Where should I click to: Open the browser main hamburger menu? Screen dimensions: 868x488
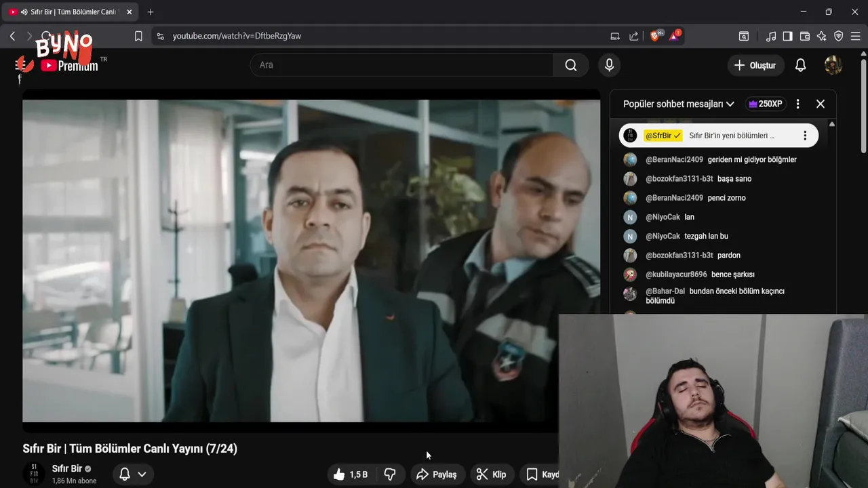[x=856, y=36]
